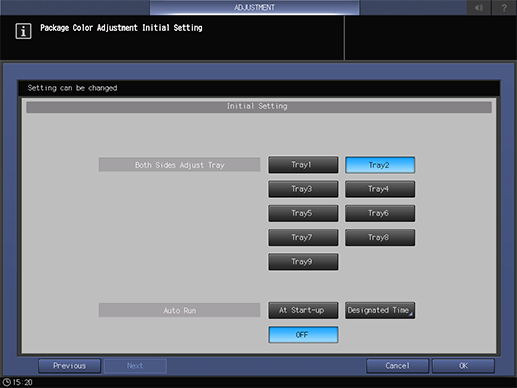This screenshot has width=517, height=388.
Task: Open the help question mark icon
Action: click(504, 7)
